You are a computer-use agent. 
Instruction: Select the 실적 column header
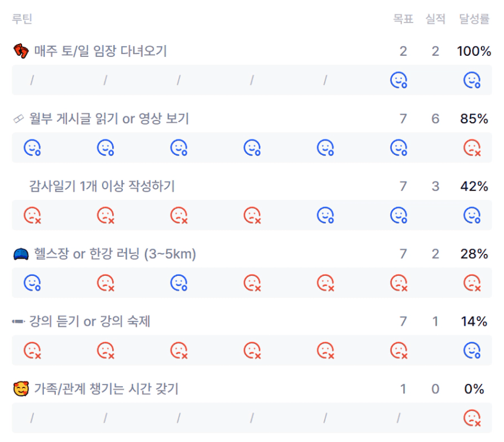coord(435,19)
